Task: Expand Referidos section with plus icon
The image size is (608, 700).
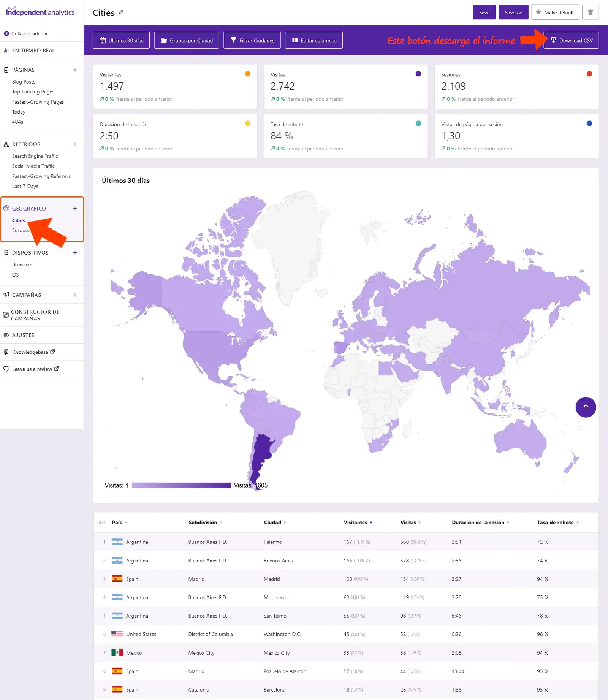Action: pos(75,144)
